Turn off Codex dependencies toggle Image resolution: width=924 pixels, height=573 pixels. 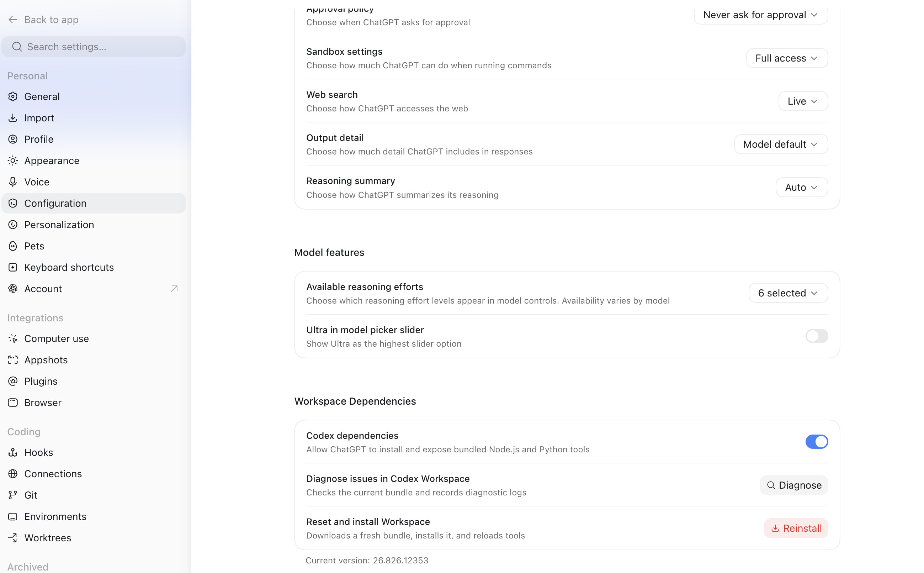point(817,442)
